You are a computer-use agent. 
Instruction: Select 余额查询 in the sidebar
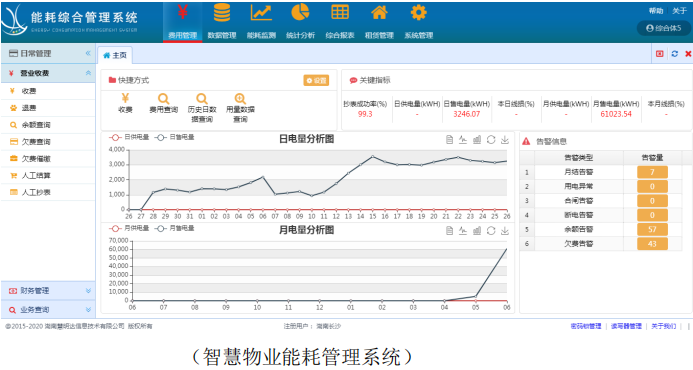48,125
